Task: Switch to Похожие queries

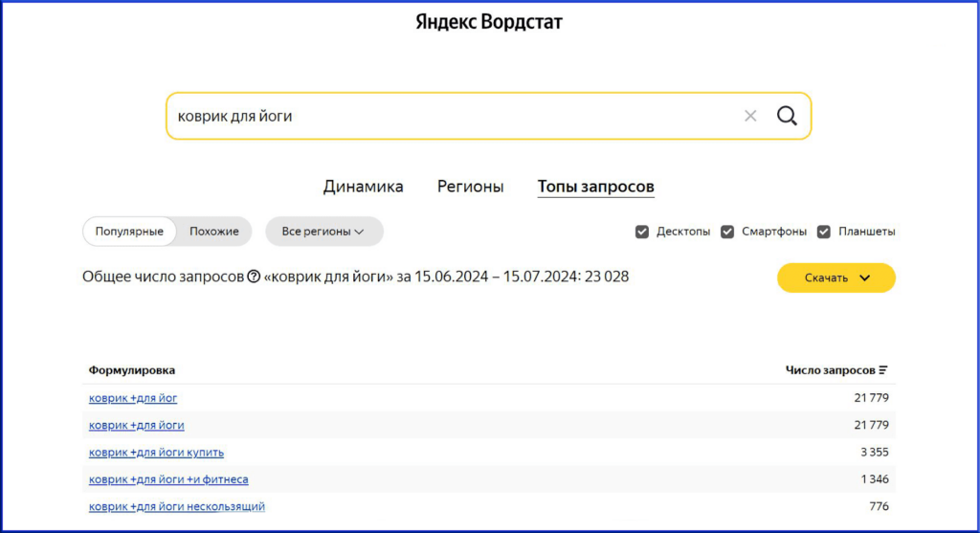Action: [x=214, y=232]
